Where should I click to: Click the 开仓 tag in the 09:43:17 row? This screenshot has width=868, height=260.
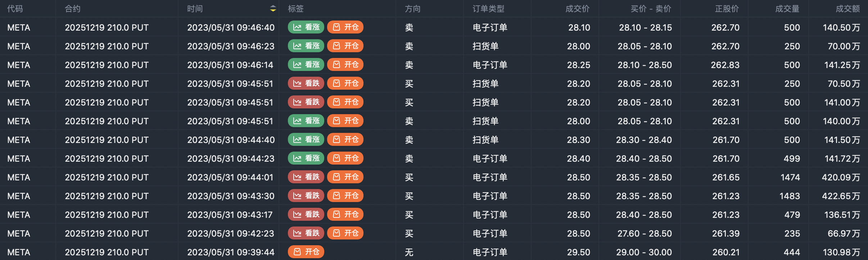345,214
